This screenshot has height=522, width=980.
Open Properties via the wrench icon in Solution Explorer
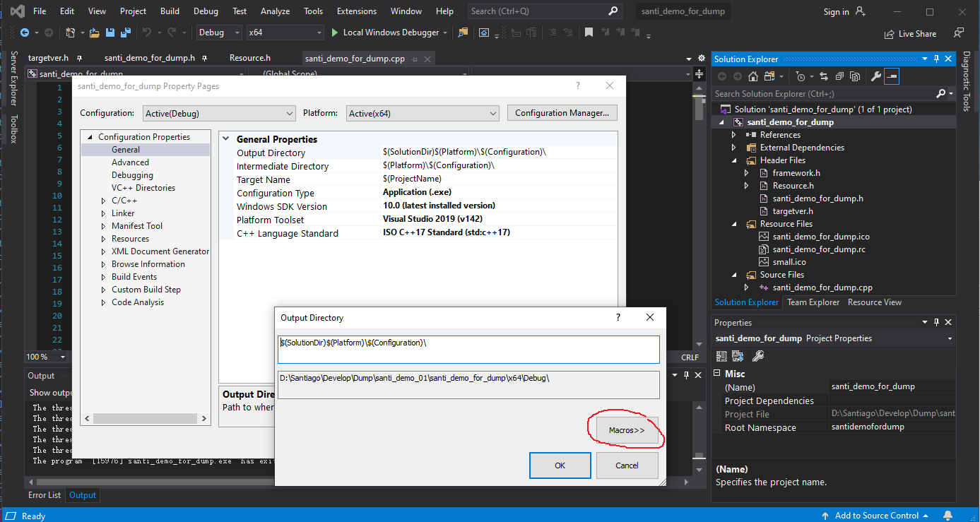point(875,76)
